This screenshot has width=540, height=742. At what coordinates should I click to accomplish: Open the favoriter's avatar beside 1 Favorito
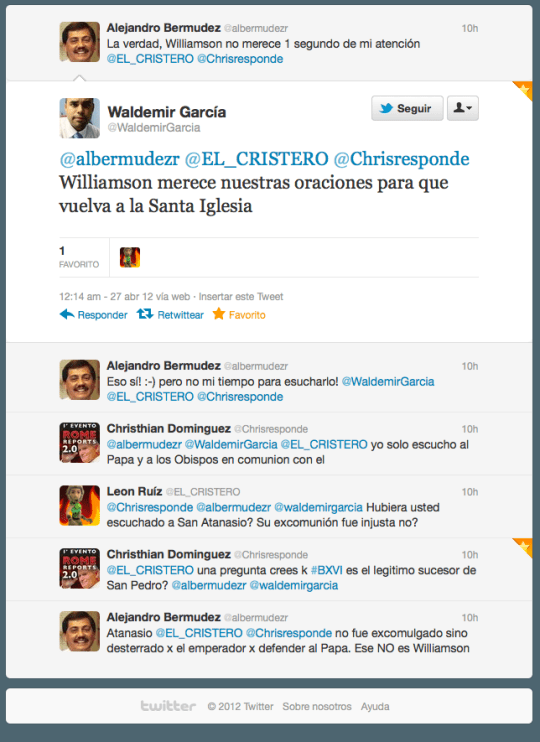pyautogui.click(x=130, y=257)
